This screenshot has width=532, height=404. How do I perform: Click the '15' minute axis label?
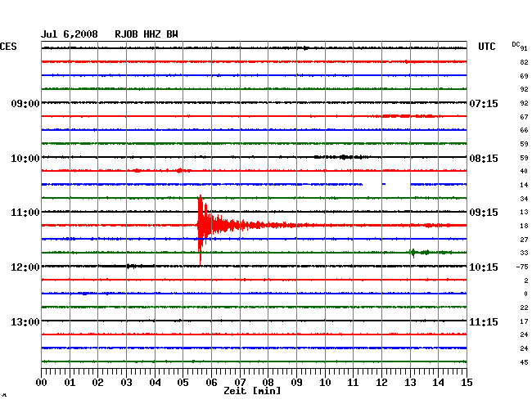(467, 383)
